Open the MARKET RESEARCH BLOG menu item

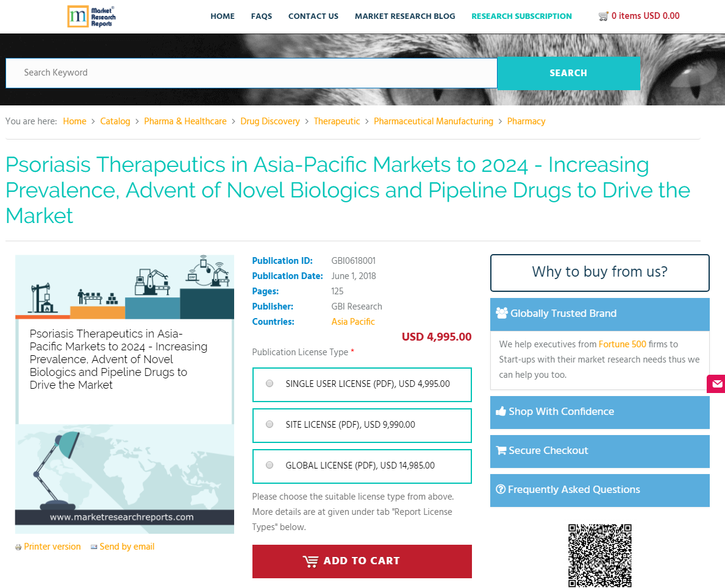click(404, 16)
